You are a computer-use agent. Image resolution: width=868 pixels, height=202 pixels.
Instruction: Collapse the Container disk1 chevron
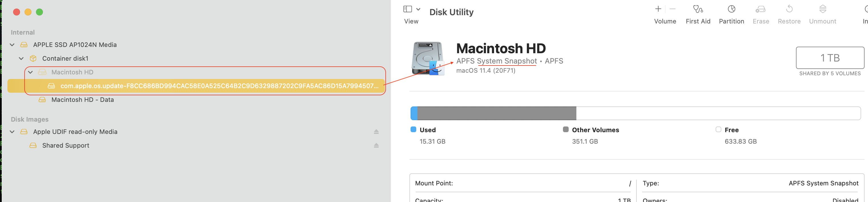[21, 59]
